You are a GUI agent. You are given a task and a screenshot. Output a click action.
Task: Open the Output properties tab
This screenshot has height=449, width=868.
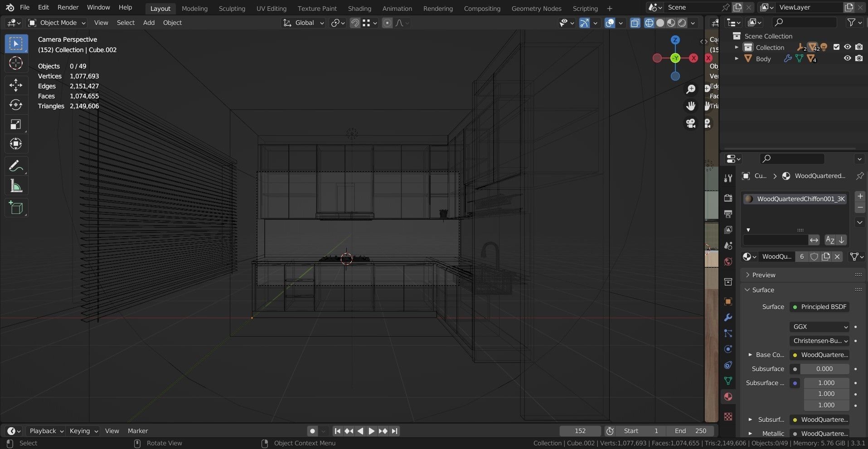click(x=728, y=214)
